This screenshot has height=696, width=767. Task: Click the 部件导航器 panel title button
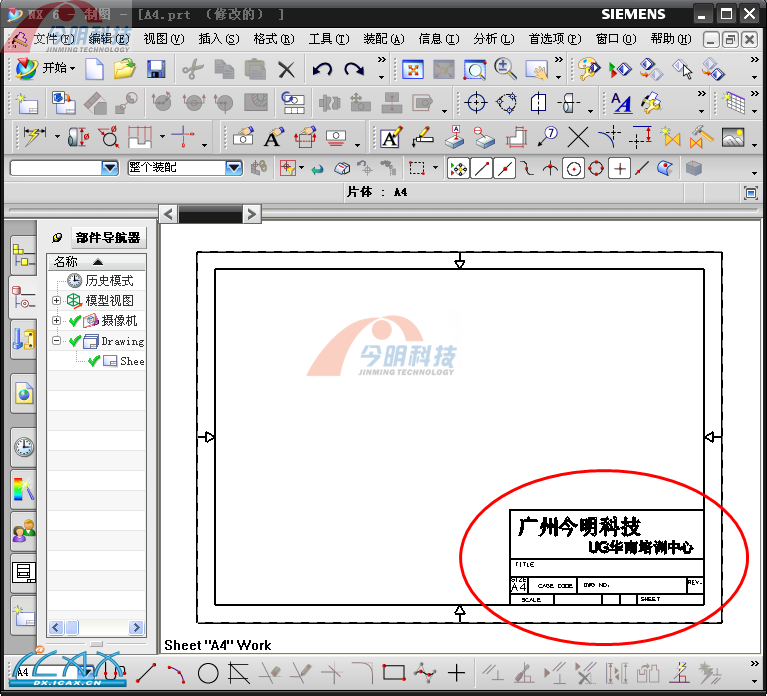108,238
